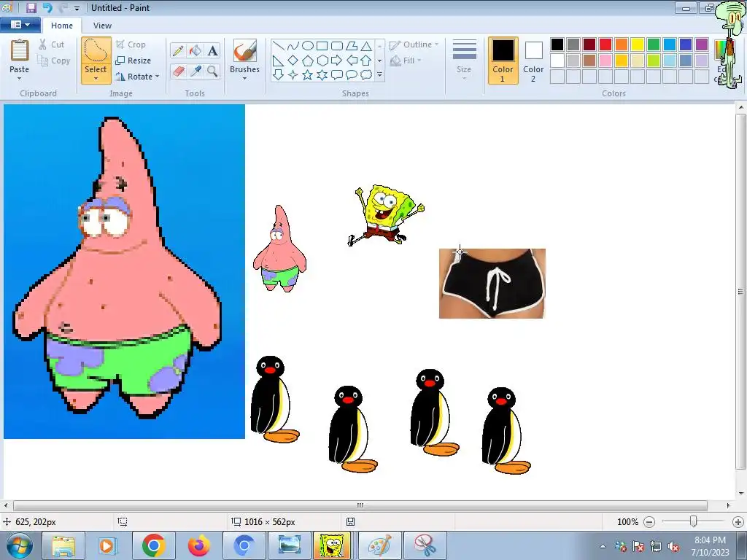
Task: Click the Save icon in the title bar
Action: click(31, 7)
